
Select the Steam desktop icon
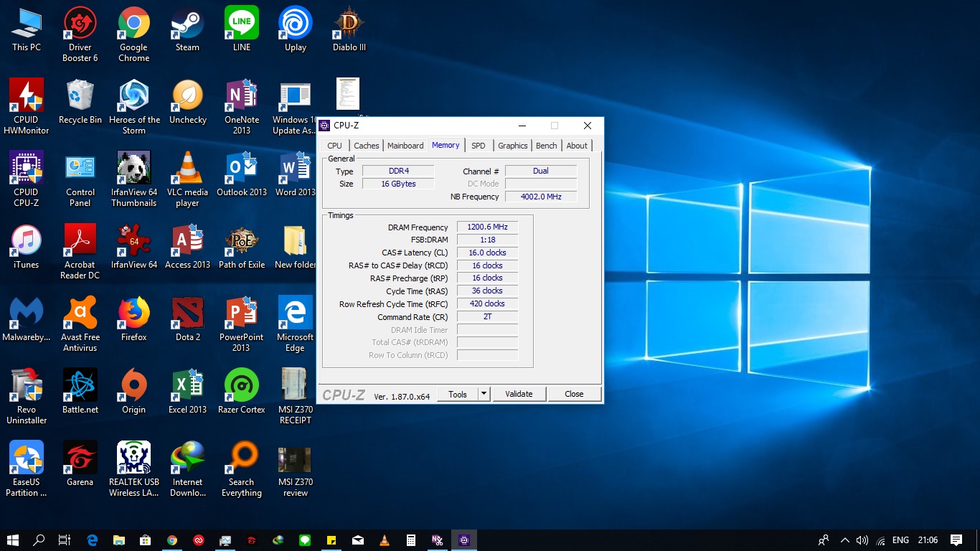pos(188,29)
